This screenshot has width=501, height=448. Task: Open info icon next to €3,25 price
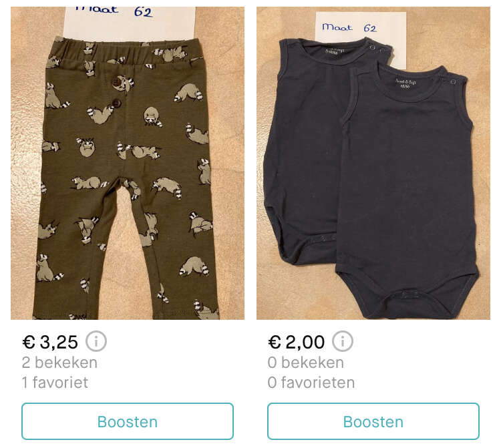tap(96, 341)
